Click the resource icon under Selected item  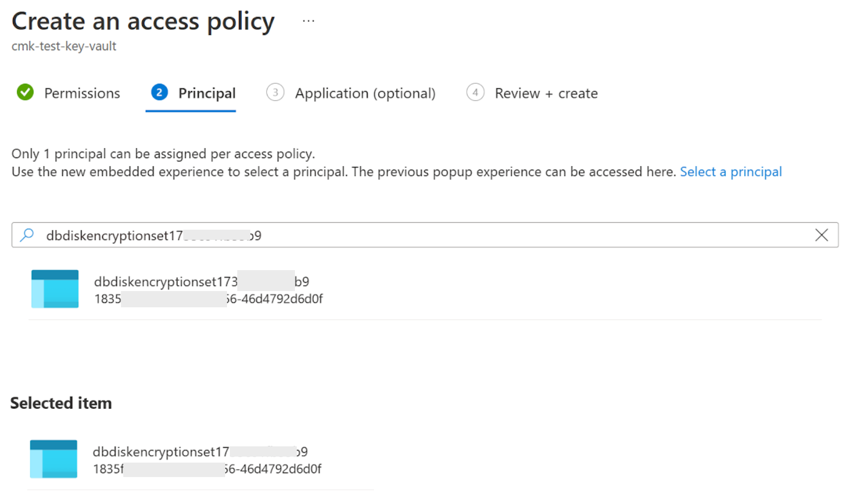click(53, 459)
